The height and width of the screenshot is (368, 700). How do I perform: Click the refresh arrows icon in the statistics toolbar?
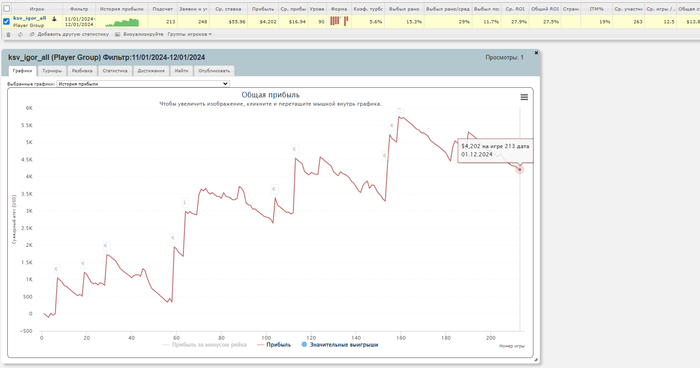point(20,34)
